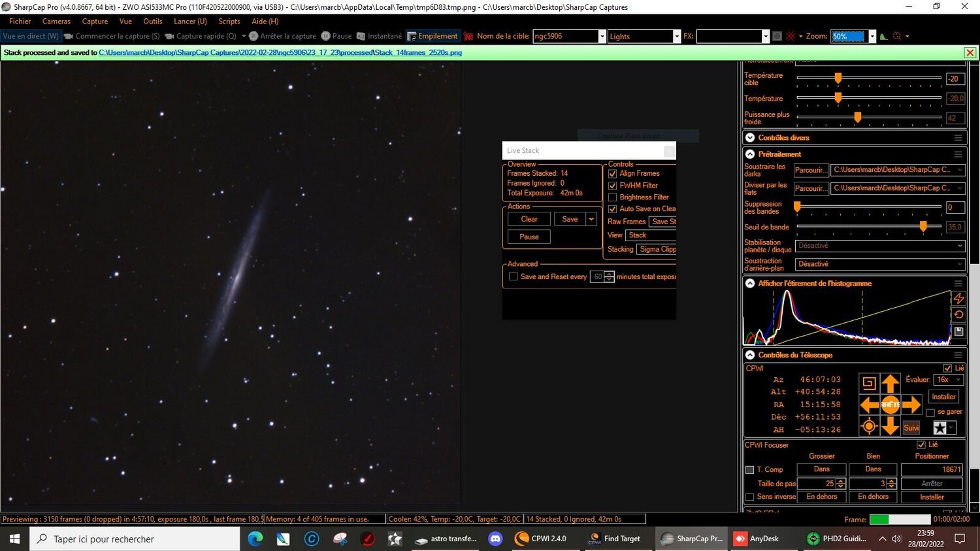The height and width of the screenshot is (551, 980).
Task: Click the target goto icon in telescope pad
Action: 869,426
